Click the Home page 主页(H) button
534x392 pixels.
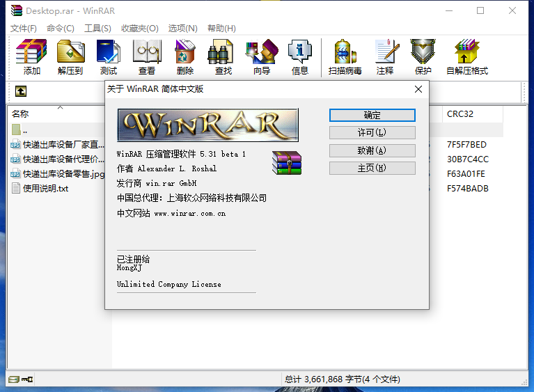click(x=372, y=168)
